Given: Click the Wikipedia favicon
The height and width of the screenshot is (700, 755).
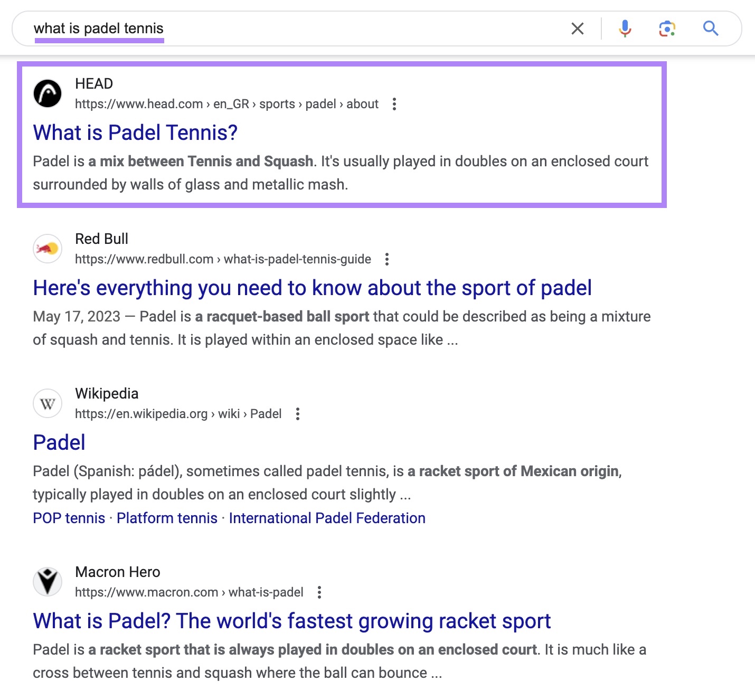Looking at the screenshot, I should [48, 403].
